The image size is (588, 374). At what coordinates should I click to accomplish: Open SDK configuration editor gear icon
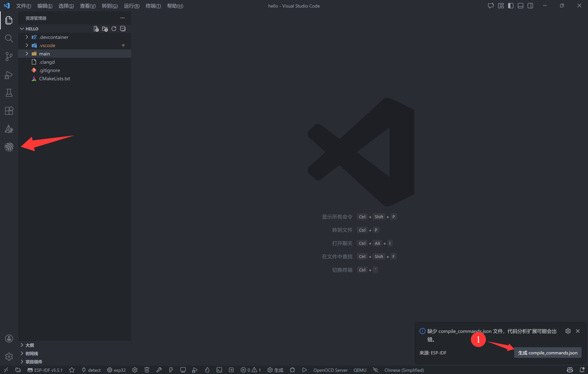[x=135, y=370]
